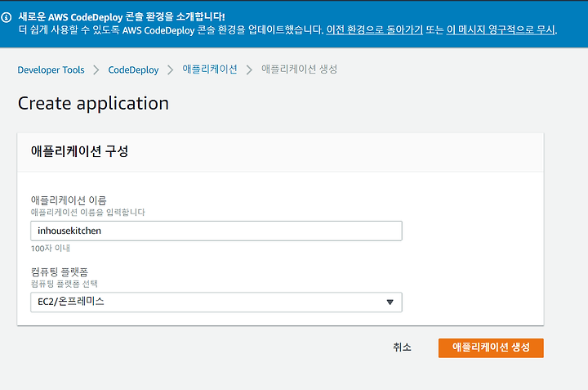Click '이 메시지 영구적으로 무시' link

[501, 29]
